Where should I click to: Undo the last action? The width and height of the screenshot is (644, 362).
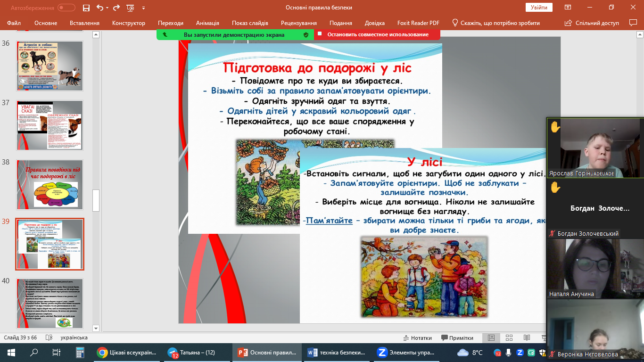[99, 8]
